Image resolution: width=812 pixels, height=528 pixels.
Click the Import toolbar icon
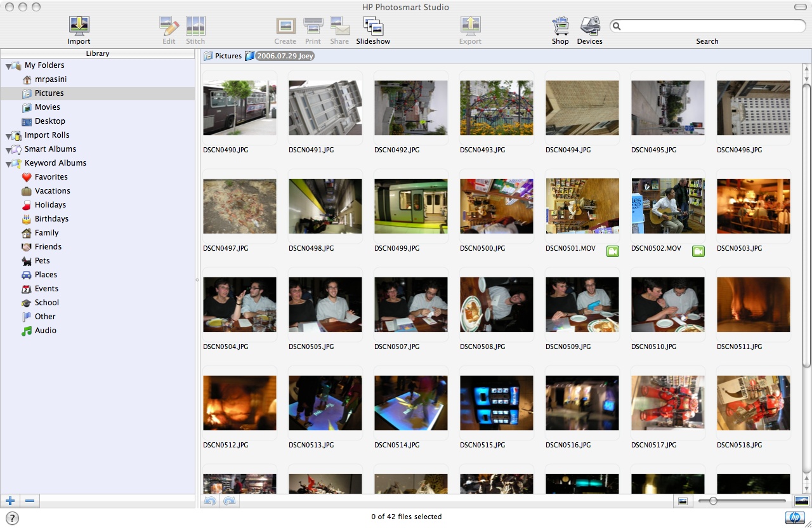click(79, 26)
